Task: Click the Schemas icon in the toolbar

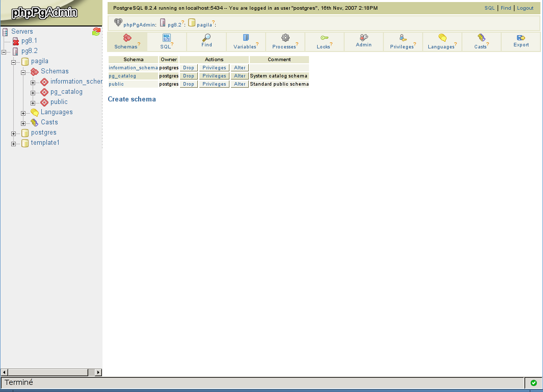Action: click(x=127, y=38)
